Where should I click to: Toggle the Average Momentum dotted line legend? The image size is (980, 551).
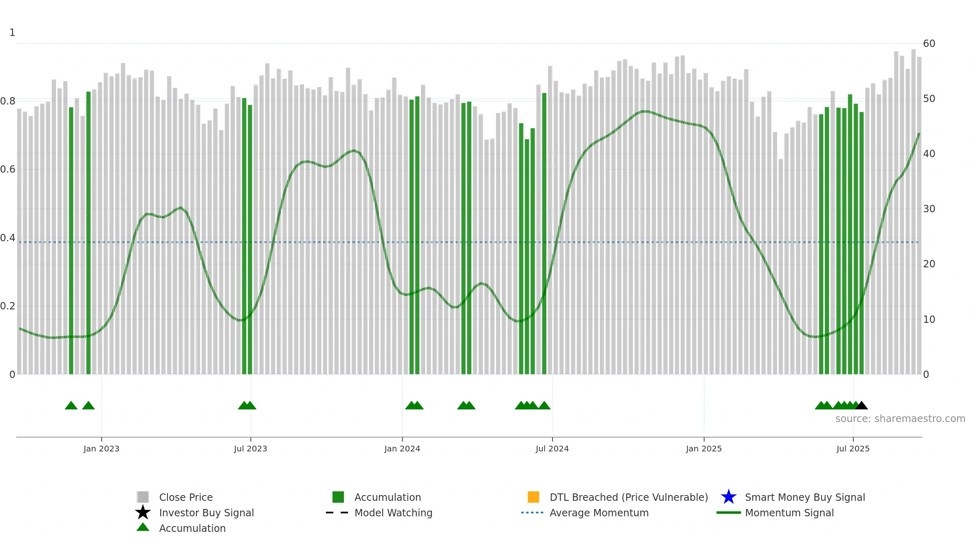[532, 513]
